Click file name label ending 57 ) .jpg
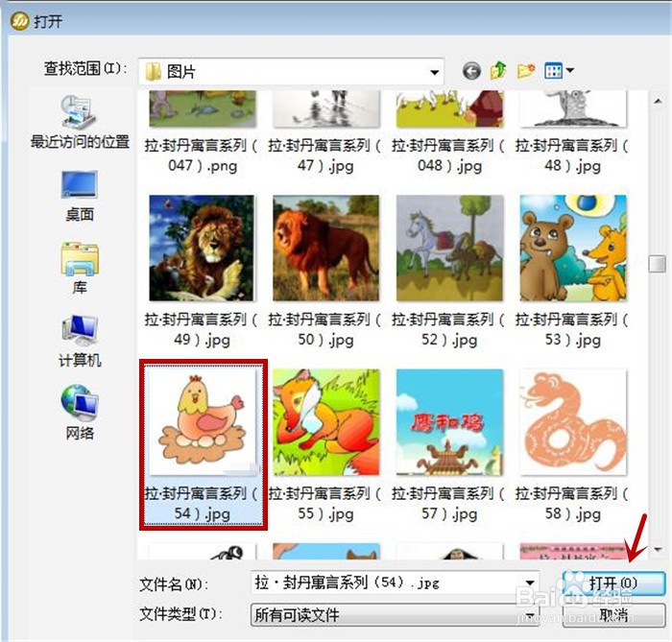This screenshot has height=642, width=672. click(x=449, y=503)
